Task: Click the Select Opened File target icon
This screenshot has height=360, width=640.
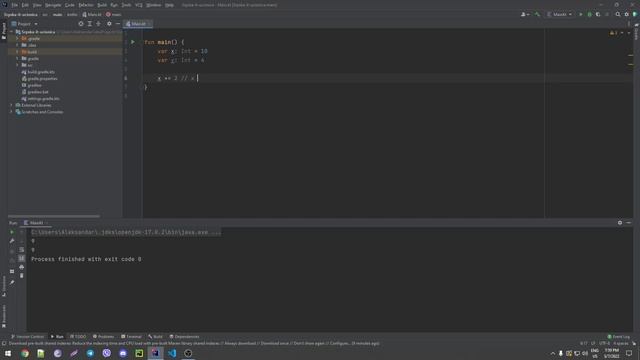Action: pyautogui.click(x=81, y=24)
